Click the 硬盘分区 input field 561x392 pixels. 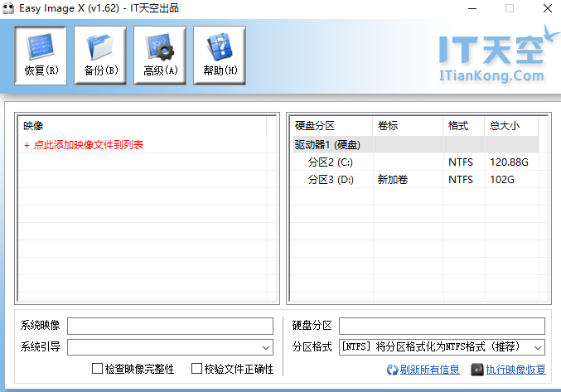pos(442,327)
